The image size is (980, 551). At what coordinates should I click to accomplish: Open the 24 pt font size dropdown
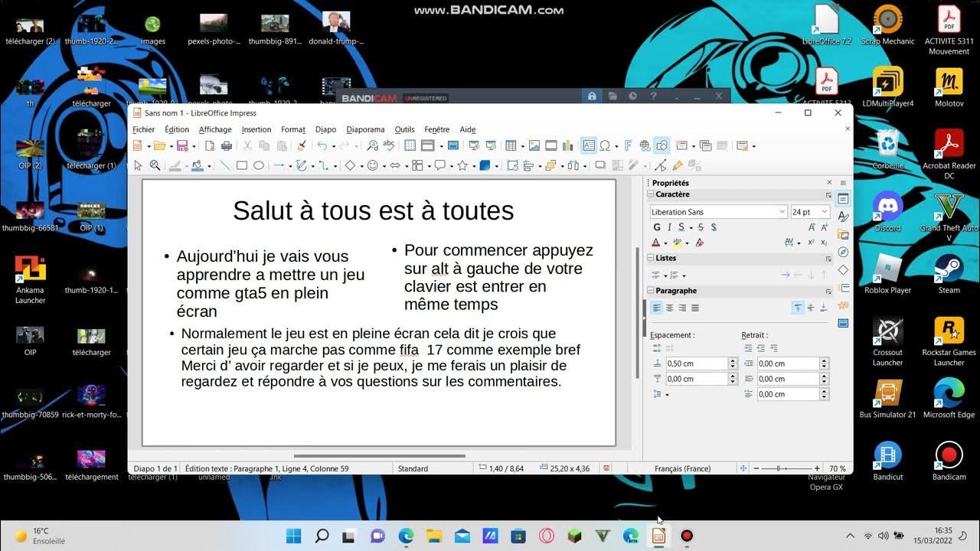pyautogui.click(x=825, y=212)
